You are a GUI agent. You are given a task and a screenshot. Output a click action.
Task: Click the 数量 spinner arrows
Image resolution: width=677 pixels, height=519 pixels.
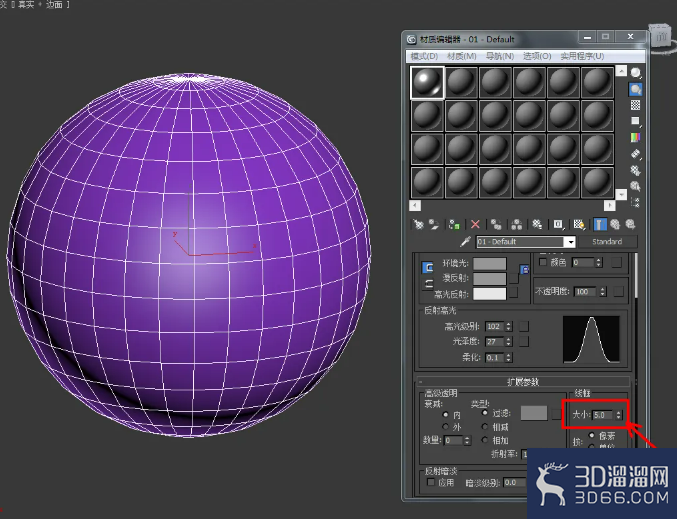pyautogui.click(x=467, y=440)
